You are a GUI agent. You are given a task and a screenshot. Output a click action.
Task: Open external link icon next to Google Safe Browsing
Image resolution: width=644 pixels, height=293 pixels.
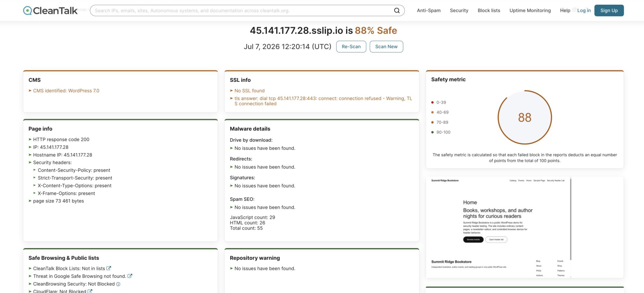point(130,276)
